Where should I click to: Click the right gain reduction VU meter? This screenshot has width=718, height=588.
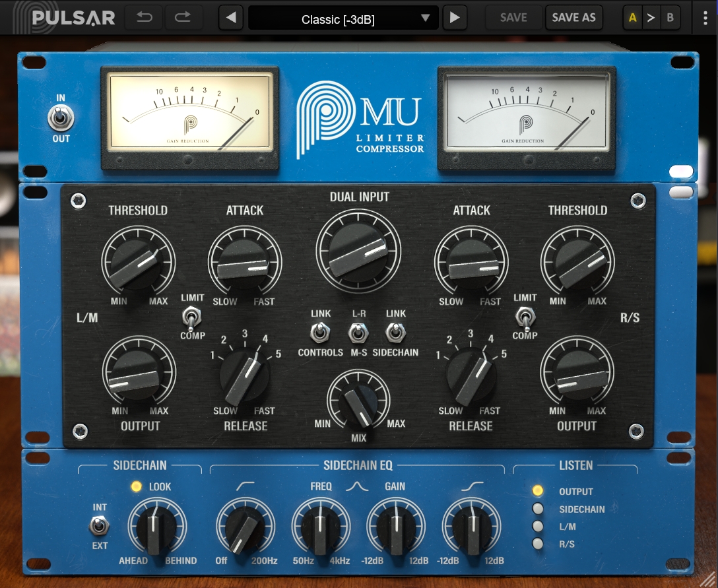tap(526, 118)
